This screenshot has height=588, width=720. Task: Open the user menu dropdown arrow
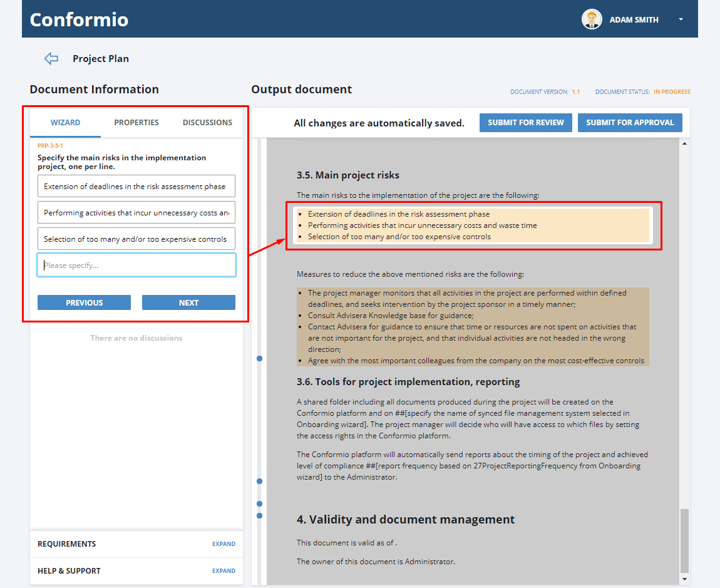click(681, 19)
